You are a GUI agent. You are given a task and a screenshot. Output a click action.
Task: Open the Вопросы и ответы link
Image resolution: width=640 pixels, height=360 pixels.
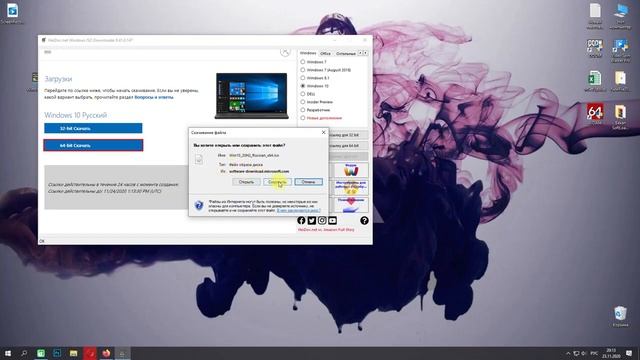[x=154, y=97]
